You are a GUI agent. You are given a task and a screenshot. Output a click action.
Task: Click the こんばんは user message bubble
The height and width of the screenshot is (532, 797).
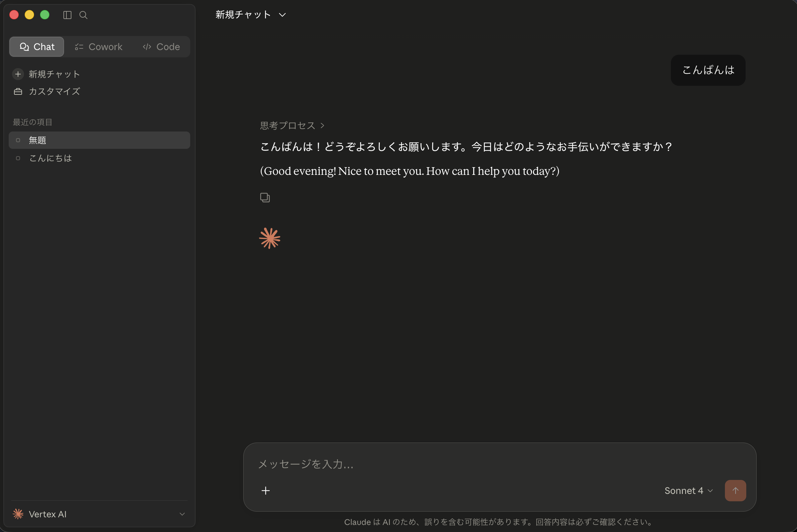pos(708,70)
